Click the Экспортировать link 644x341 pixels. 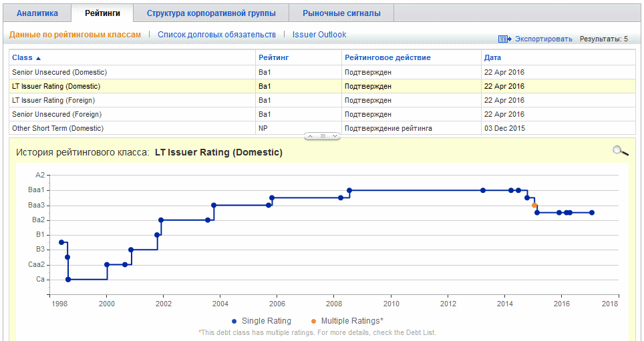[x=543, y=39]
